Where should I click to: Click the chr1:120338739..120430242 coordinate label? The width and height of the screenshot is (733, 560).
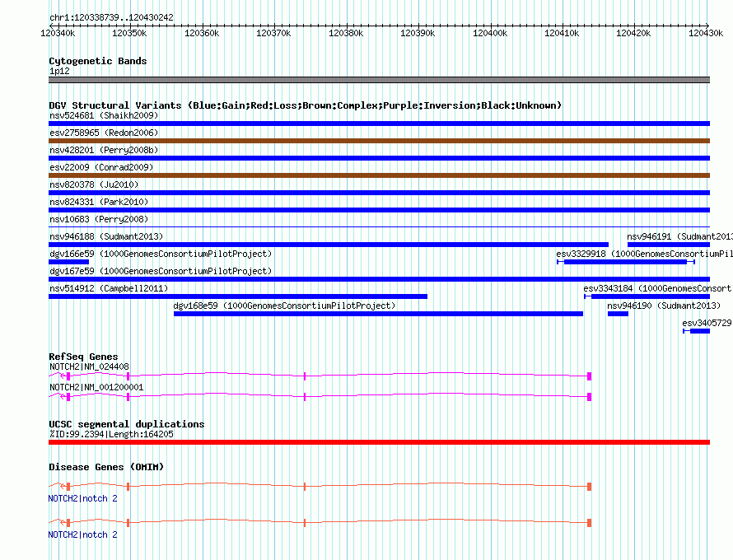tap(111, 18)
